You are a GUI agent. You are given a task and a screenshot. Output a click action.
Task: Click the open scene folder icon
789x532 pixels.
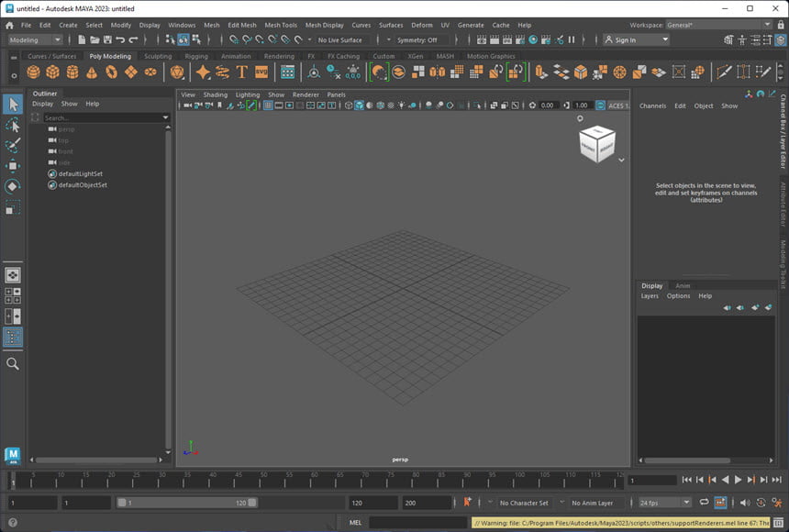tap(94, 39)
